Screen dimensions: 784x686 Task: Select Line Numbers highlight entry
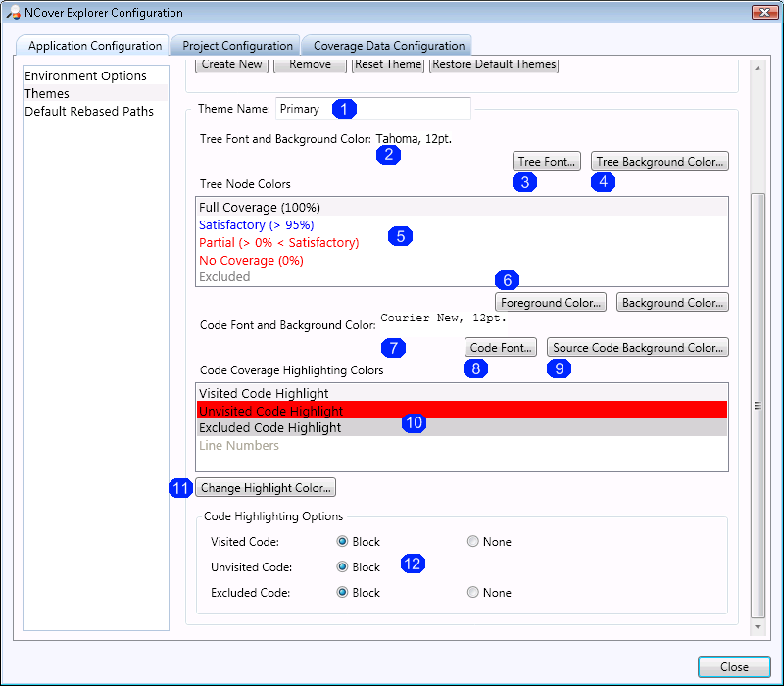[462, 445]
